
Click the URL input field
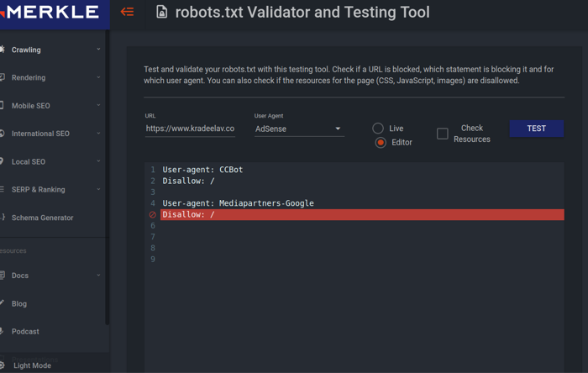click(190, 129)
